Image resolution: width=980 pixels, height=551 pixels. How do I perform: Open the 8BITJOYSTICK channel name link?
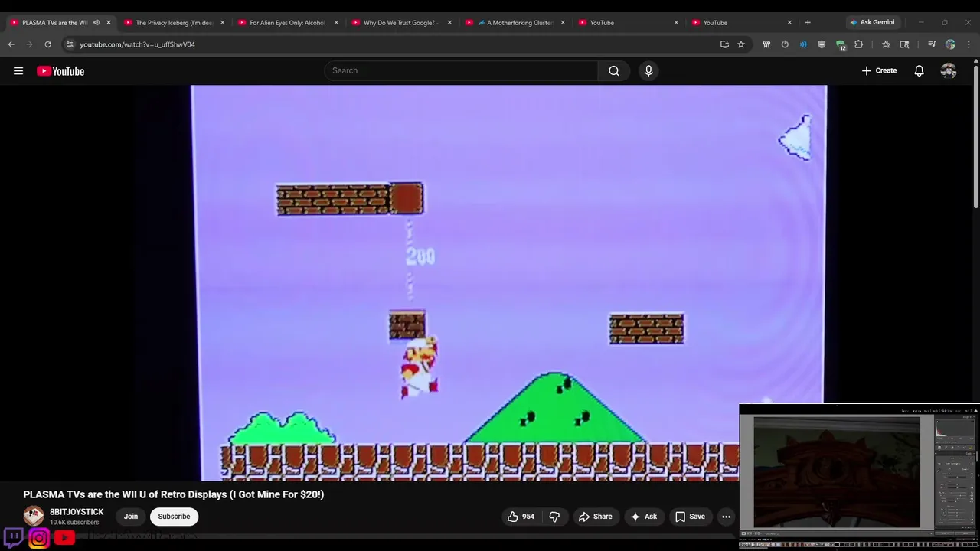(x=77, y=512)
